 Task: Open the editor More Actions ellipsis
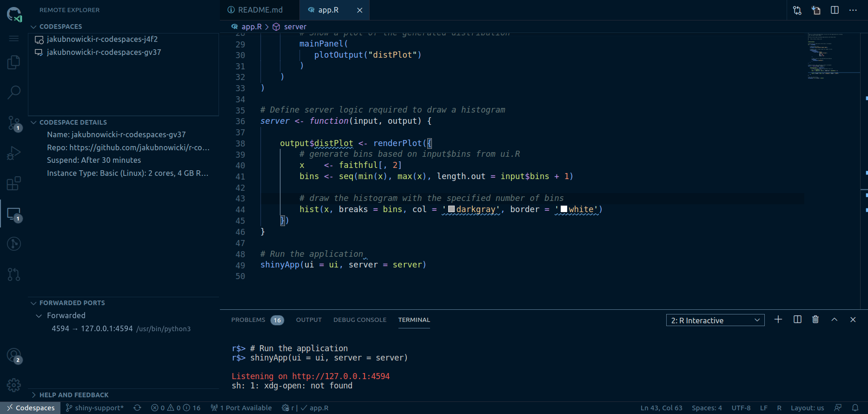[853, 10]
